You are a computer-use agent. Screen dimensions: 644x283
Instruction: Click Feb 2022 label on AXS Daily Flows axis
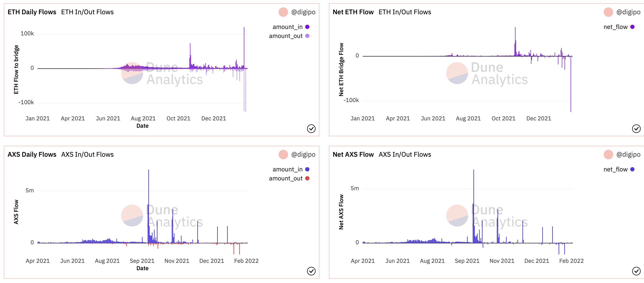[x=246, y=261]
